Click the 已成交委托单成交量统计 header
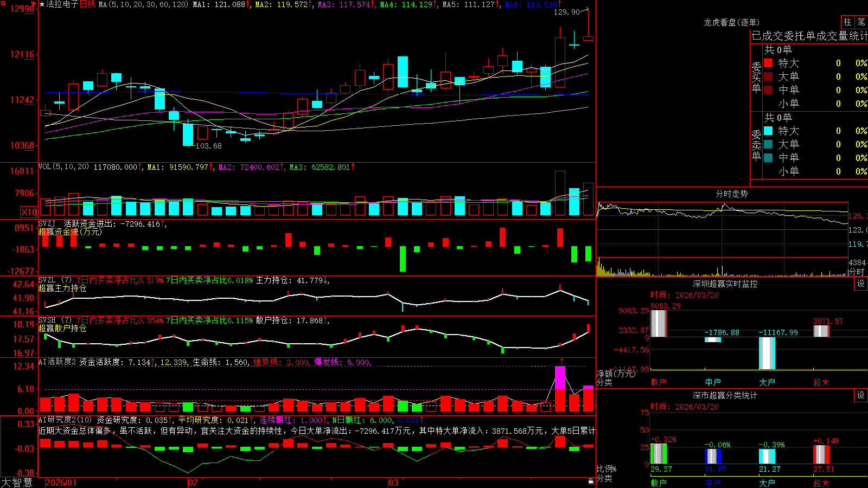868x488 pixels. tap(809, 36)
